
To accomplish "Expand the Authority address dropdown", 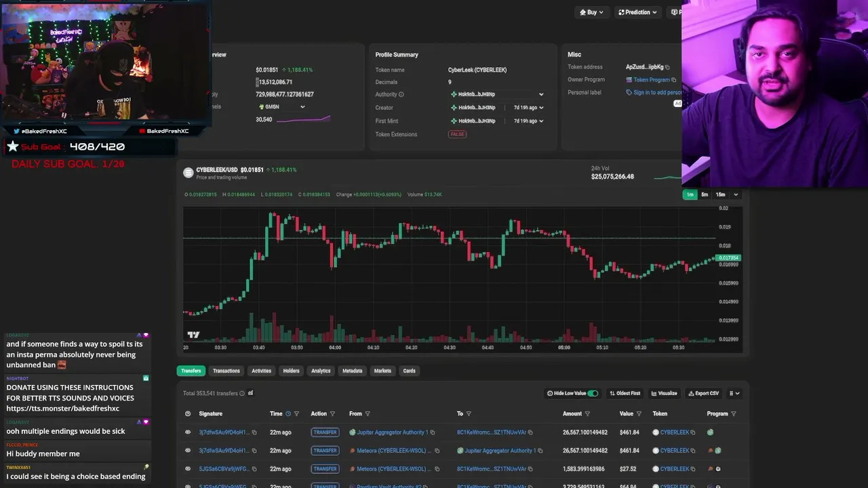I will [x=541, y=95].
